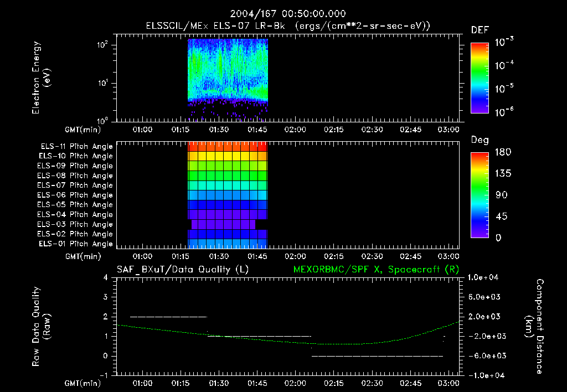
Task: Click the 10^2 electron energy tick label
Action: pyautogui.click(x=102, y=45)
